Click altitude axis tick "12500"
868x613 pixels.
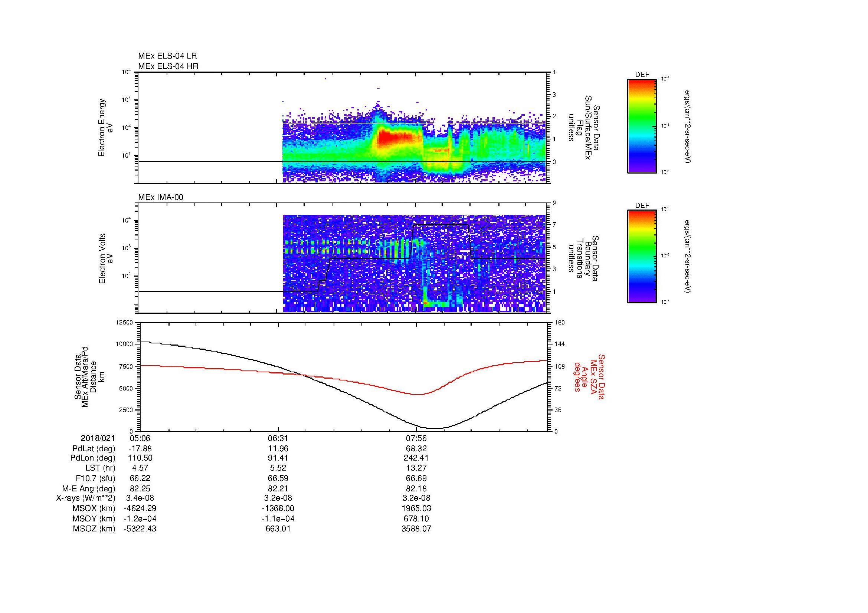tap(124, 322)
